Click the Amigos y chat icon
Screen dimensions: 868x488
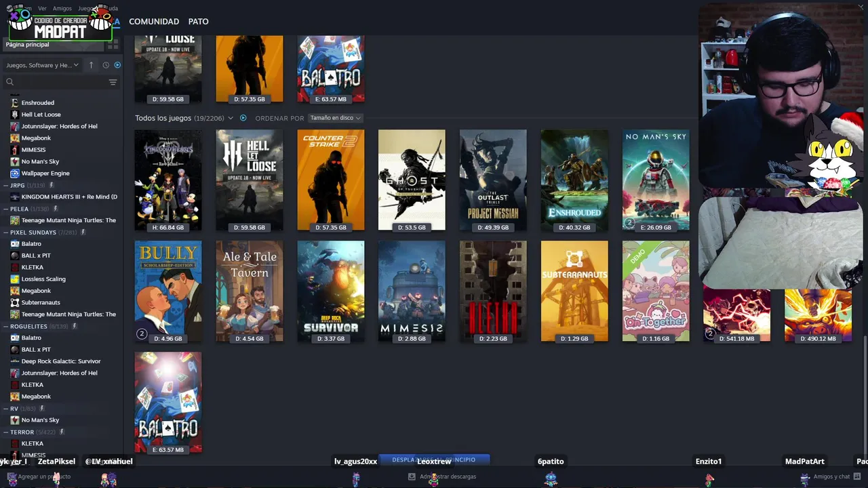857,476
